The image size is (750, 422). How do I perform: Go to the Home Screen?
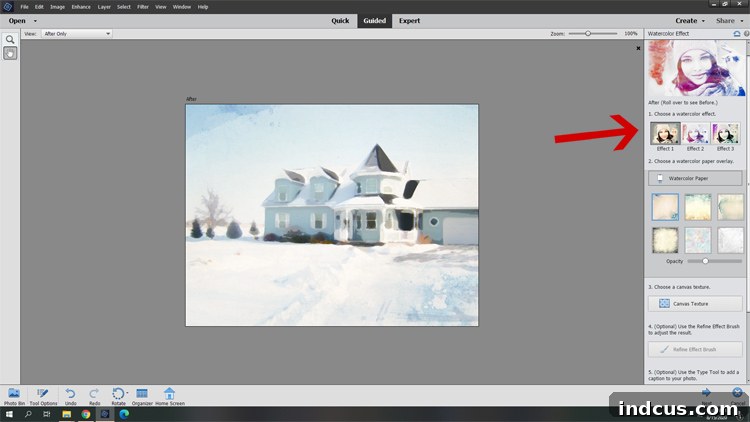[170, 397]
